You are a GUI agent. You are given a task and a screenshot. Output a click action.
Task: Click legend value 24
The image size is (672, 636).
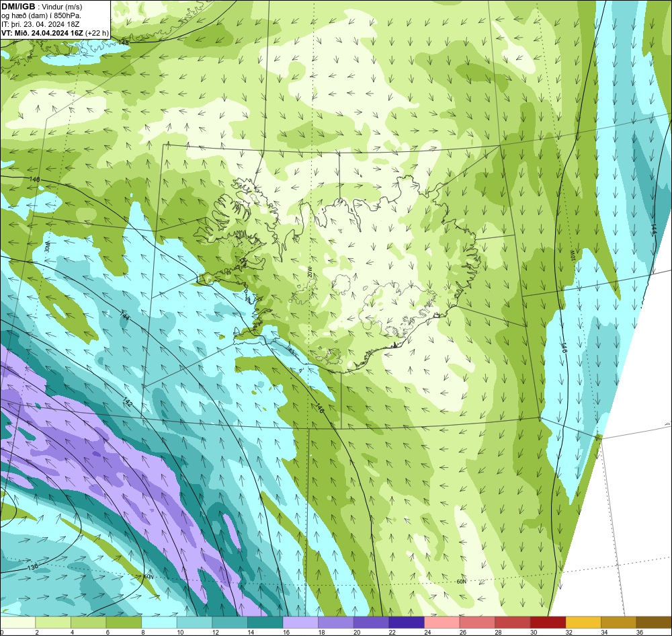427,632
